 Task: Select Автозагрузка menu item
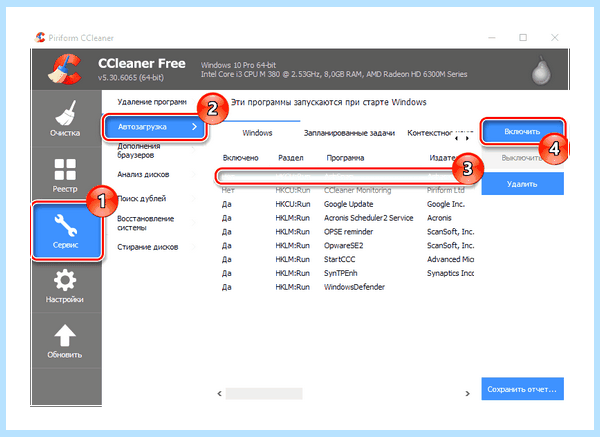coord(154,127)
